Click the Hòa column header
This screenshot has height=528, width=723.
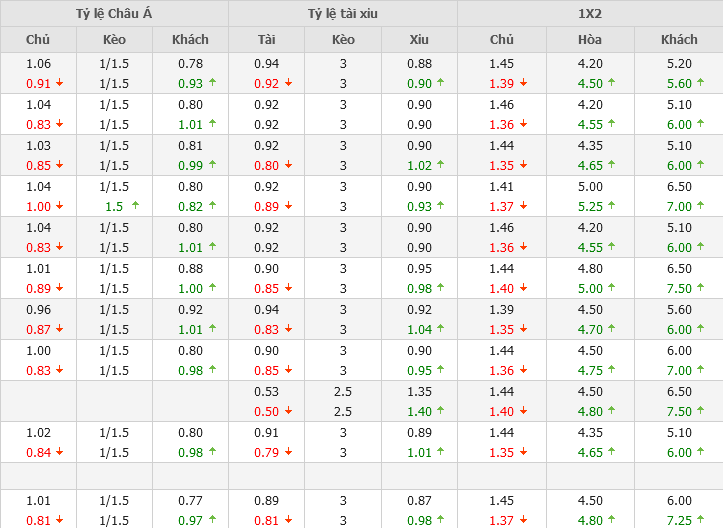point(590,40)
